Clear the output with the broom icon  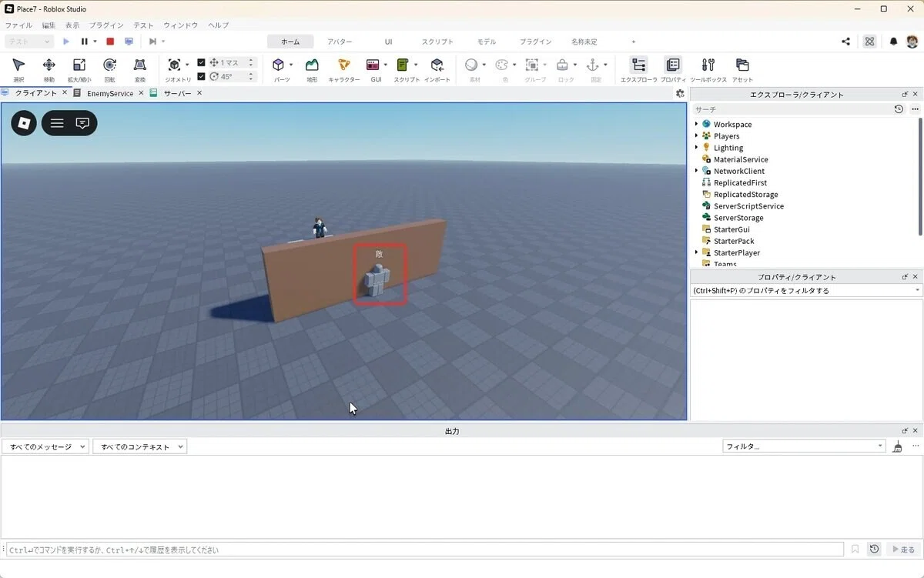pos(897,446)
